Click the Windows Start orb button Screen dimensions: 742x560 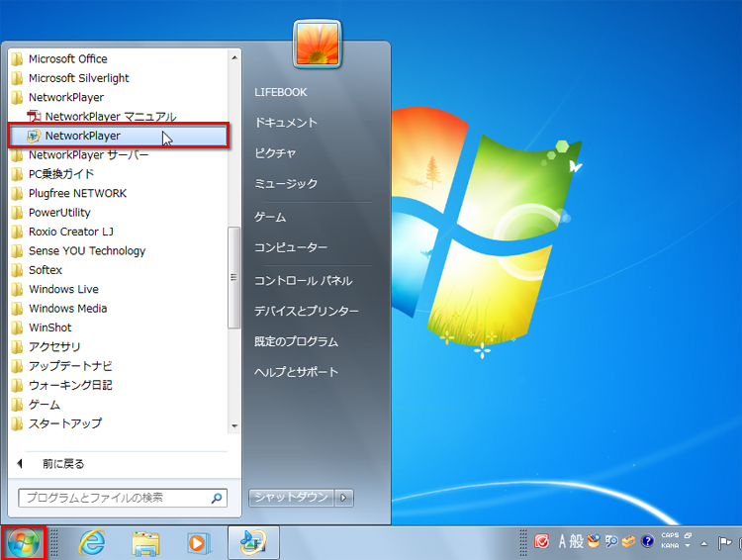[23, 543]
